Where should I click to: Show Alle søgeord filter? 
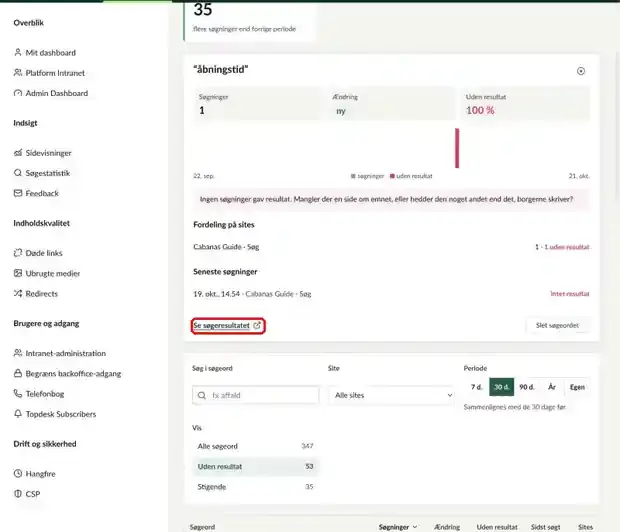pyautogui.click(x=255, y=446)
